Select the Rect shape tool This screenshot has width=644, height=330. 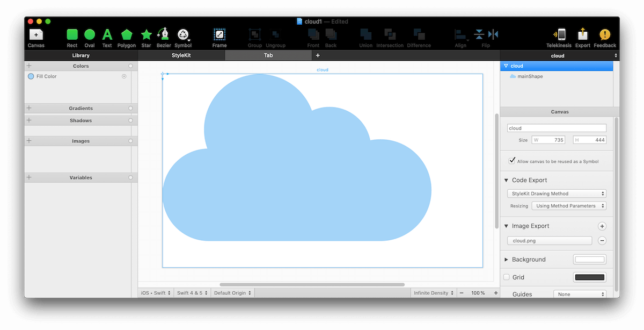(x=72, y=35)
